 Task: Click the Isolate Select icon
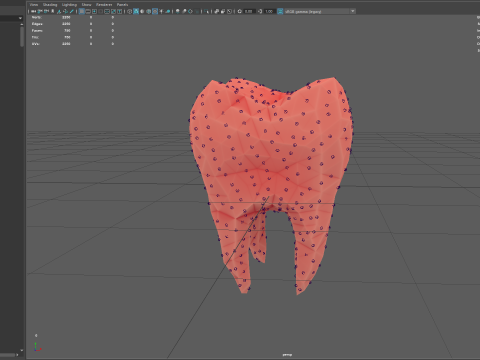pyautogui.click(x=206, y=11)
